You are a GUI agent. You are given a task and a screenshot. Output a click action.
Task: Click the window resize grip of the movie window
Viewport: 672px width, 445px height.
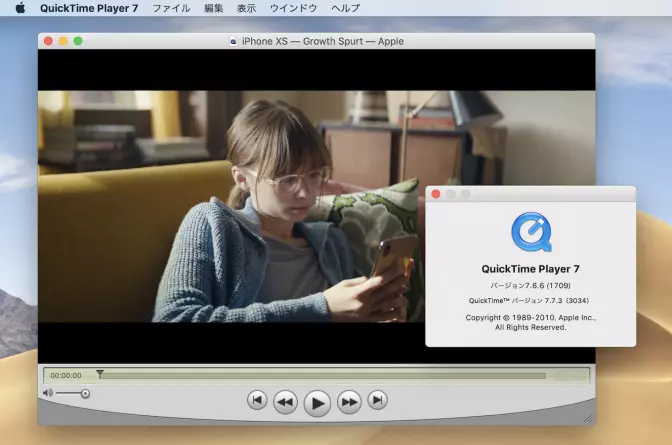pyautogui.click(x=588, y=418)
